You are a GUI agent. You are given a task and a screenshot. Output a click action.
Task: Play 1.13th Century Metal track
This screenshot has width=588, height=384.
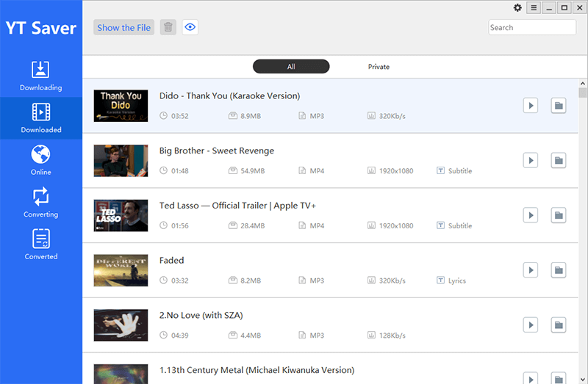[531, 378]
